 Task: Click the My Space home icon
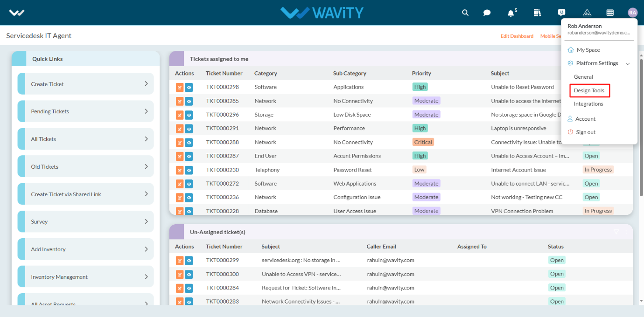pos(570,50)
